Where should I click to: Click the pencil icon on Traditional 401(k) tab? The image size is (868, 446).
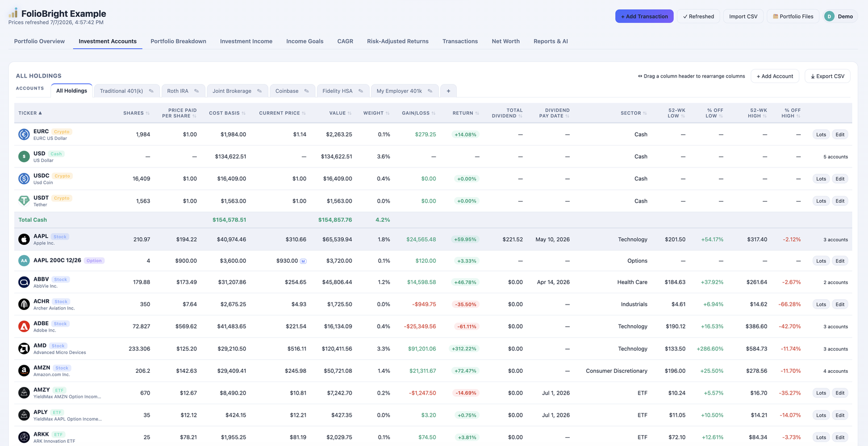click(x=151, y=91)
